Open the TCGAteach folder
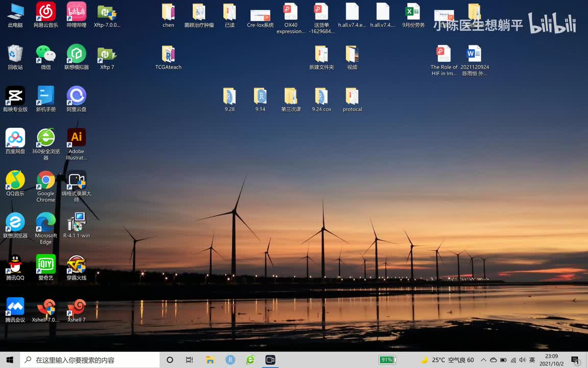 click(168, 55)
